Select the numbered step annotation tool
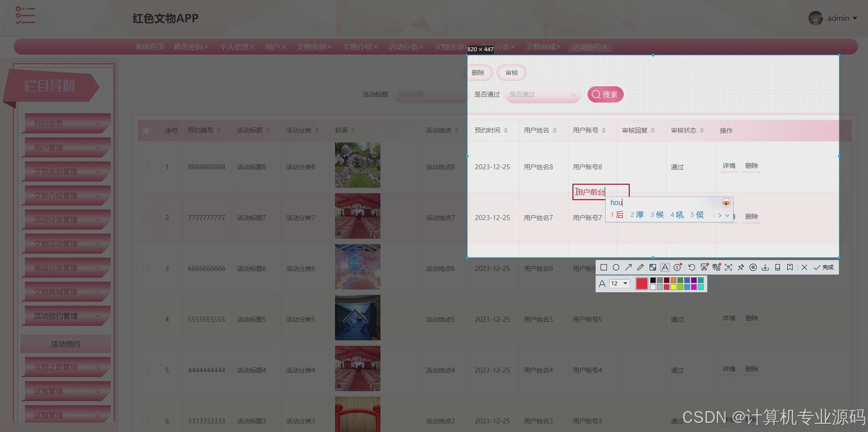 tap(677, 267)
